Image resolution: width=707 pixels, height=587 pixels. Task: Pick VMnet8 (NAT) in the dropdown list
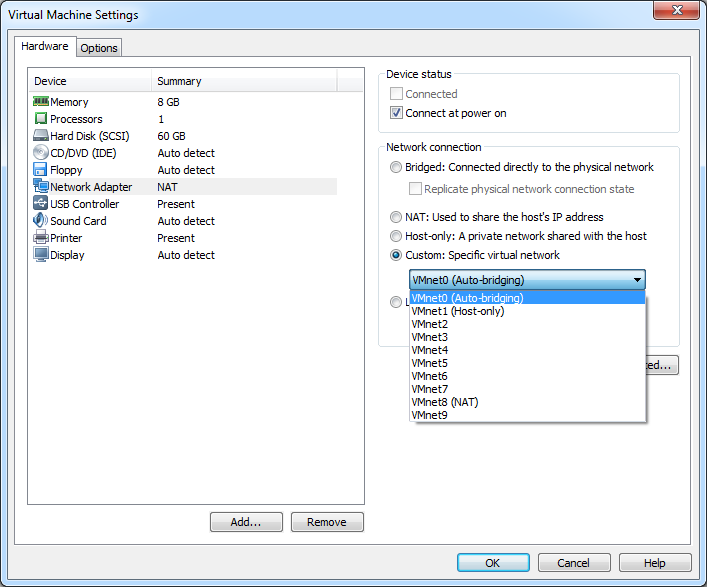pyautogui.click(x=444, y=402)
